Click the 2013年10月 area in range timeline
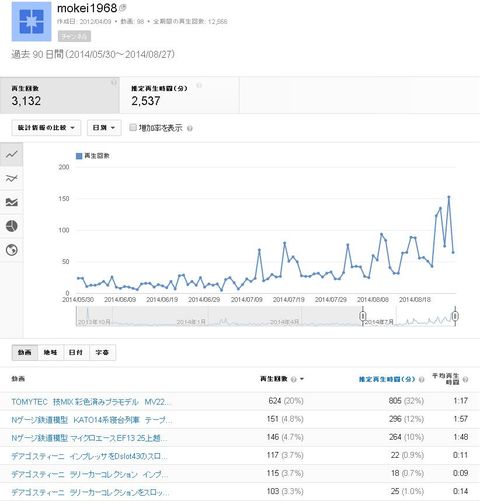Viewport: 480px width, 501px height. (94, 322)
